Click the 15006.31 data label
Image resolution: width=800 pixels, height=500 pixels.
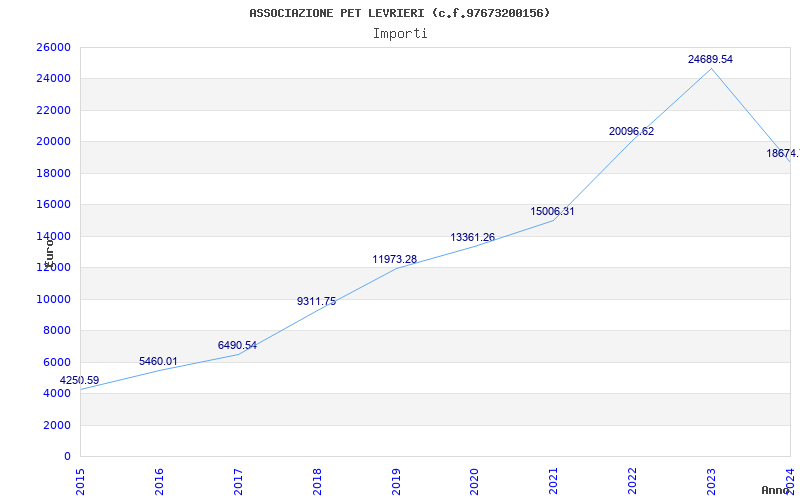(552, 211)
